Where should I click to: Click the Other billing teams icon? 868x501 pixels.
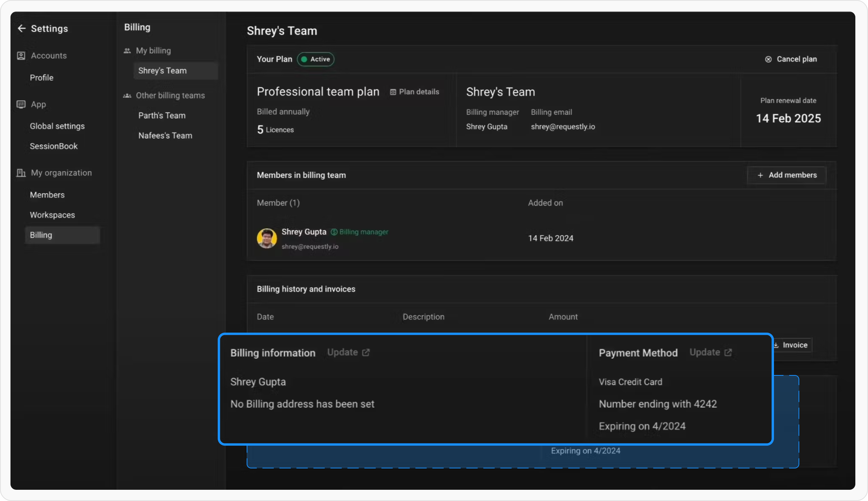point(127,96)
